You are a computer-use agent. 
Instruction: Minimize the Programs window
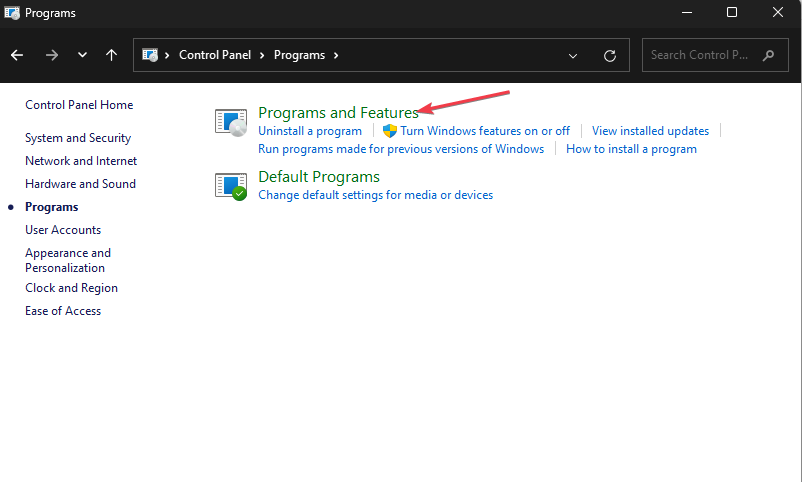[687, 12]
